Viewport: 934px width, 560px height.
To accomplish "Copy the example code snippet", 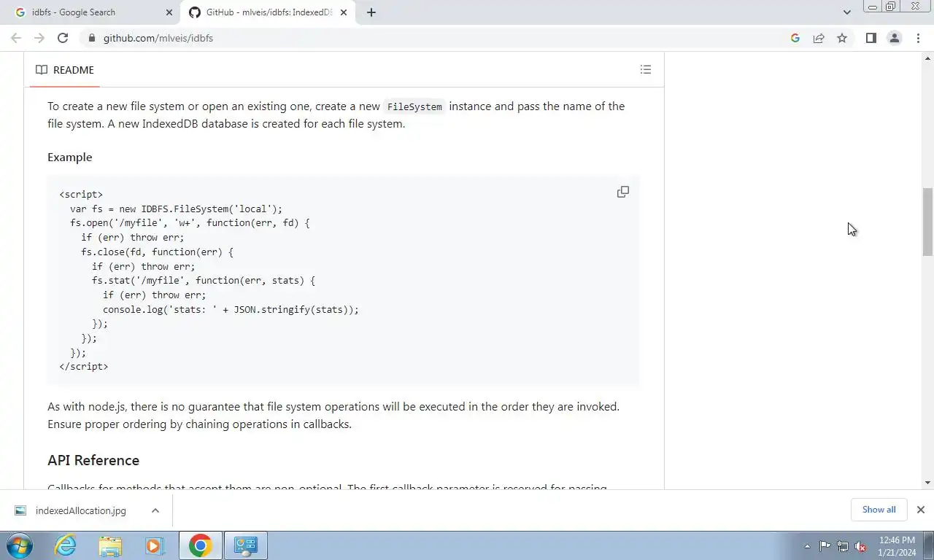I will [622, 192].
